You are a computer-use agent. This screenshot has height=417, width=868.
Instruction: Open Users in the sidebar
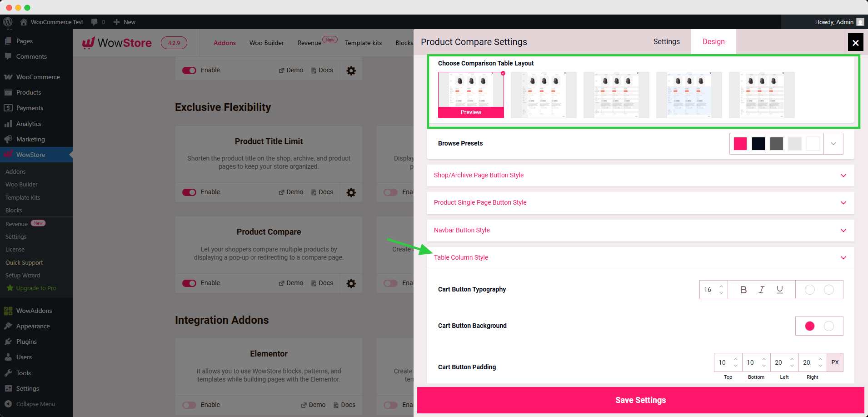[24, 357]
